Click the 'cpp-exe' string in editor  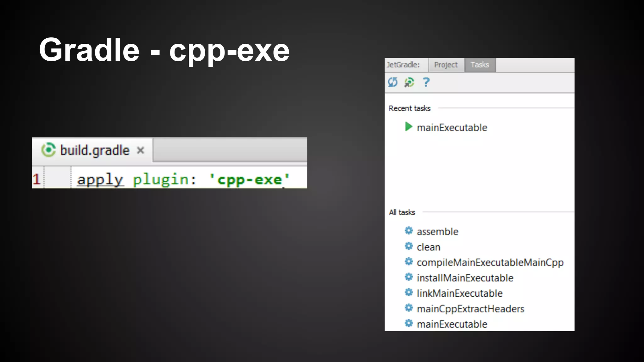(x=249, y=180)
